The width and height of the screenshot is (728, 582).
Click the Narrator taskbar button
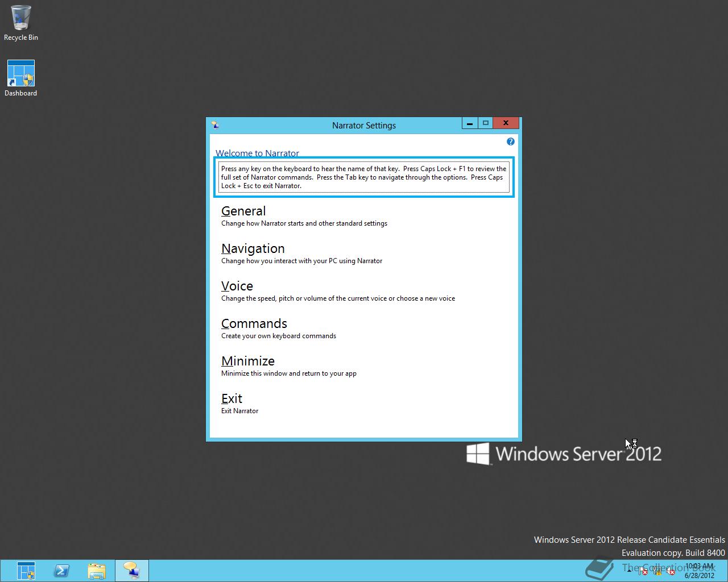[132, 571]
